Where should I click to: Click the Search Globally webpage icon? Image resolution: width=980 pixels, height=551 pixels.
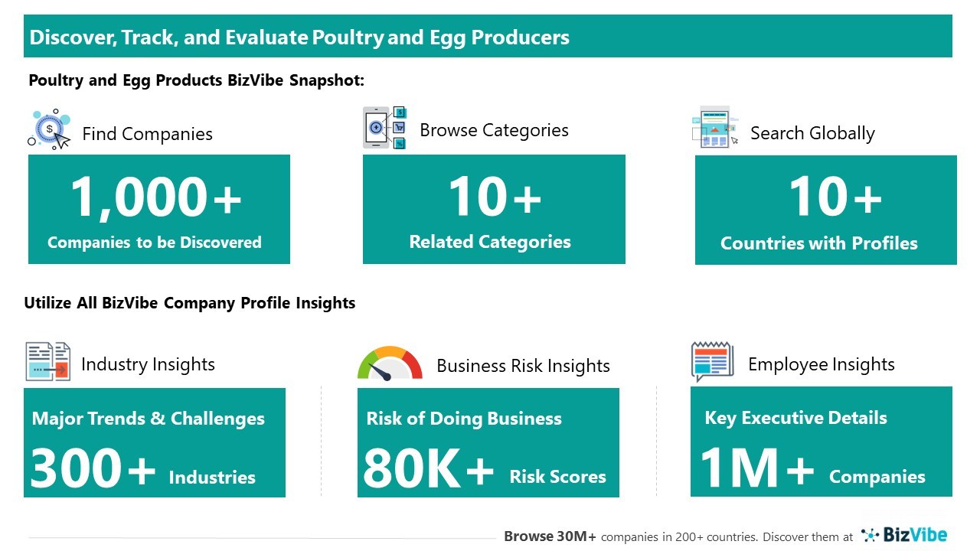click(x=715, y=127)
